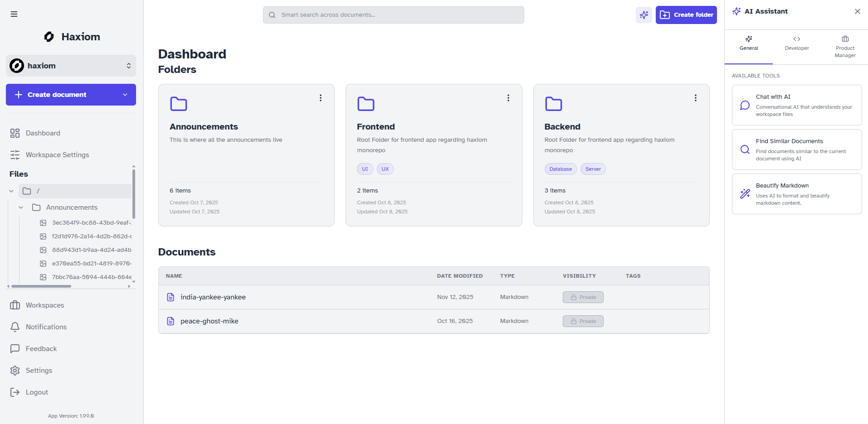Toggle visibility of india-yankee-yankee from Private
Image resolution: width=868 pixels, height=424 pixels.
click(x=583, y=297)
